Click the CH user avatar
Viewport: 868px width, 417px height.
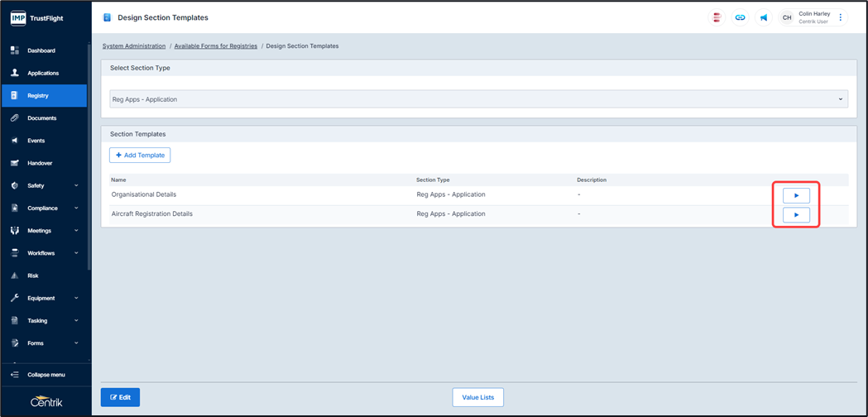tap(787, 17)
